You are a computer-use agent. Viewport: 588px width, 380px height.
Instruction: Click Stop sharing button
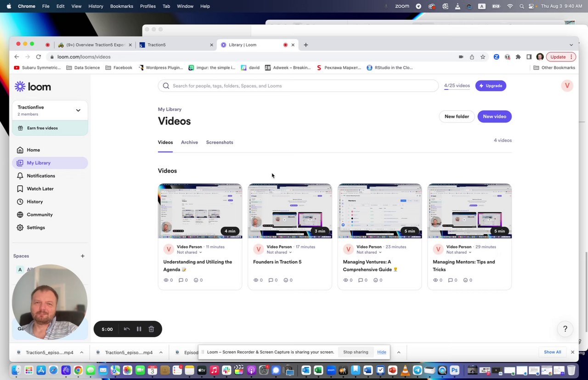click(356, 352)
